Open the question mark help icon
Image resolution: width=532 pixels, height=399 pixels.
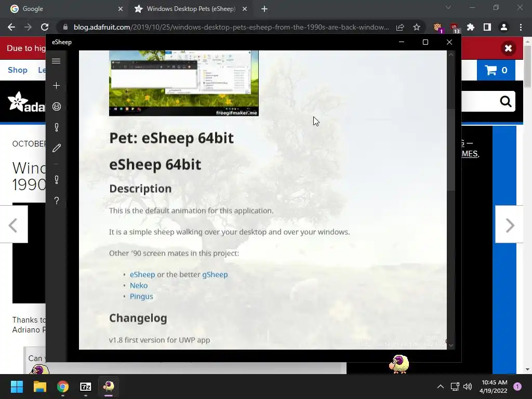[x=56, y=201]
